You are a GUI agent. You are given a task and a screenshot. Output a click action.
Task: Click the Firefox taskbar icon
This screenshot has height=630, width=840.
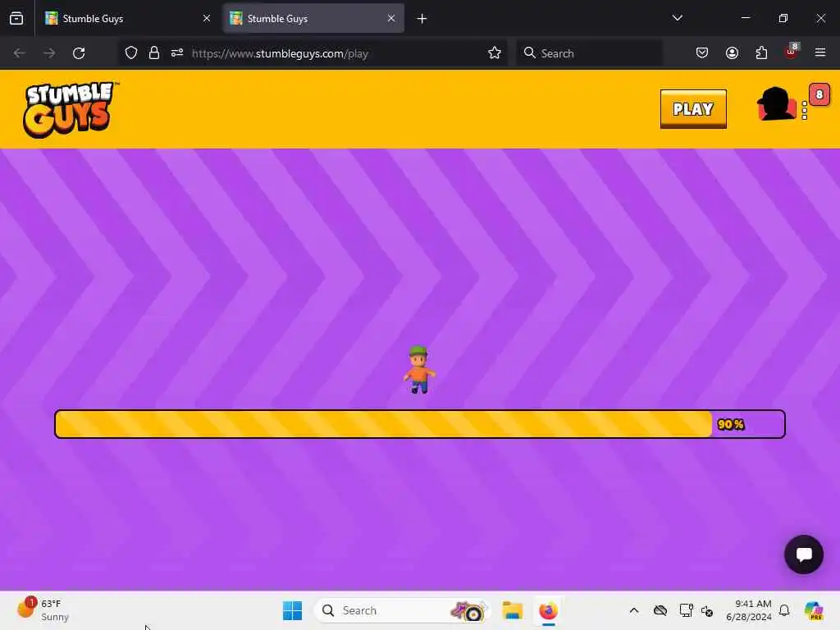548,610
